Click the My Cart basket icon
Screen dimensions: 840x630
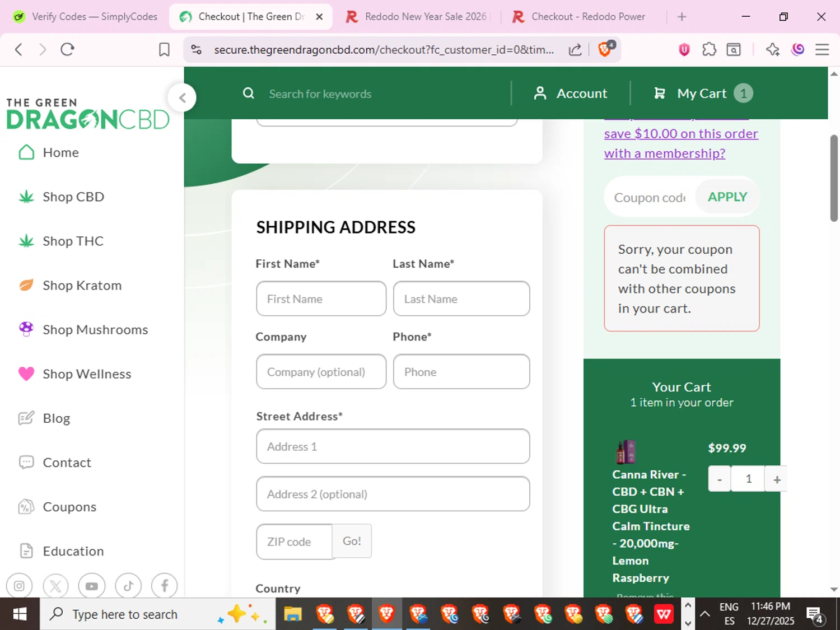coord(660,94)
